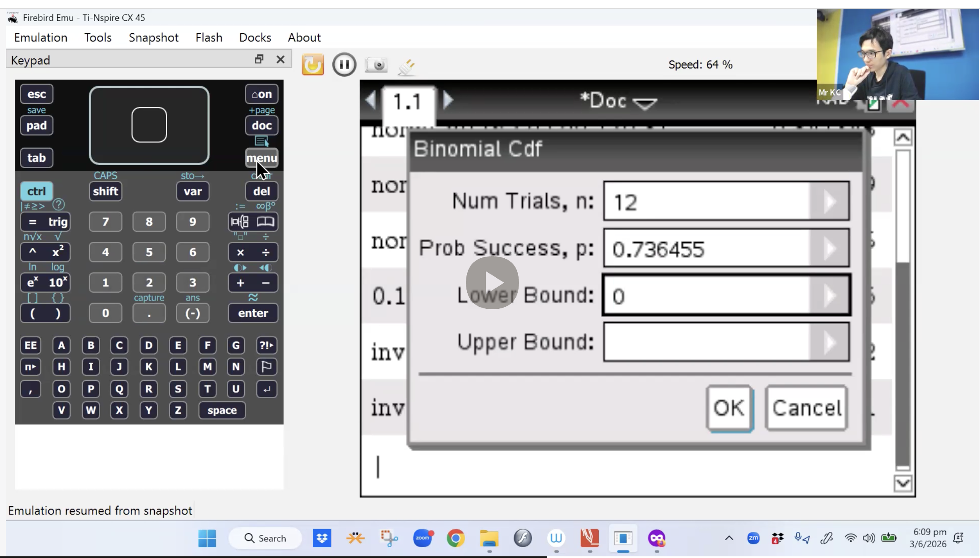
Task: Cancel the Binomial Cdf dialog
Action: (807, 408)
